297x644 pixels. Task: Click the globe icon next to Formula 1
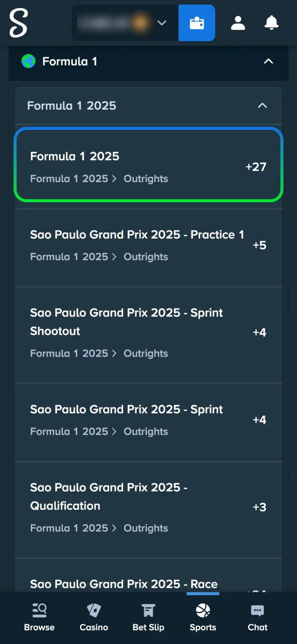tap(29, 61)
